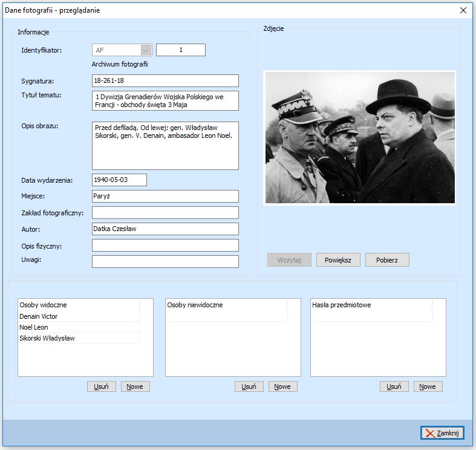Image resolution: width=476 pixels, height=450 pixels.
Task: Click Usuń under Osoby niewidoczne list
Action: click(x=249, y=386)
